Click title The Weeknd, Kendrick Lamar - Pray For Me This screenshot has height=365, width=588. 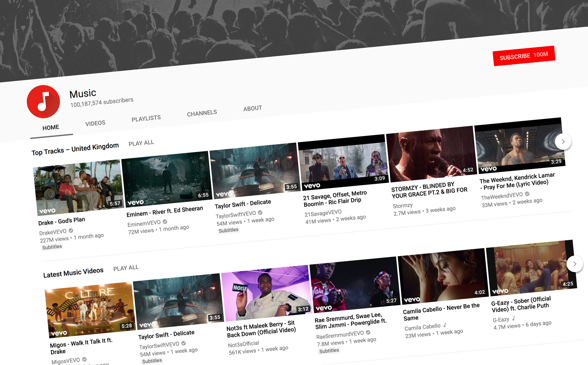pyautogui.click(x=517, y=181)
